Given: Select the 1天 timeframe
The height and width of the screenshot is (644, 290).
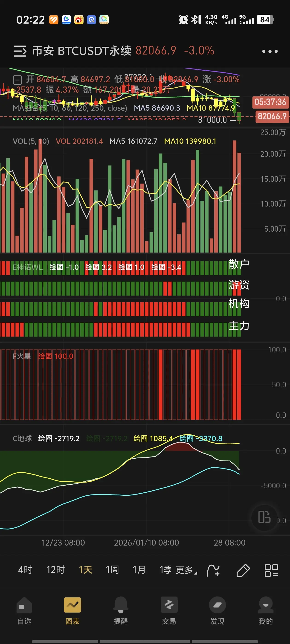Looking at the screenshot, I should (x=86, y=570).
